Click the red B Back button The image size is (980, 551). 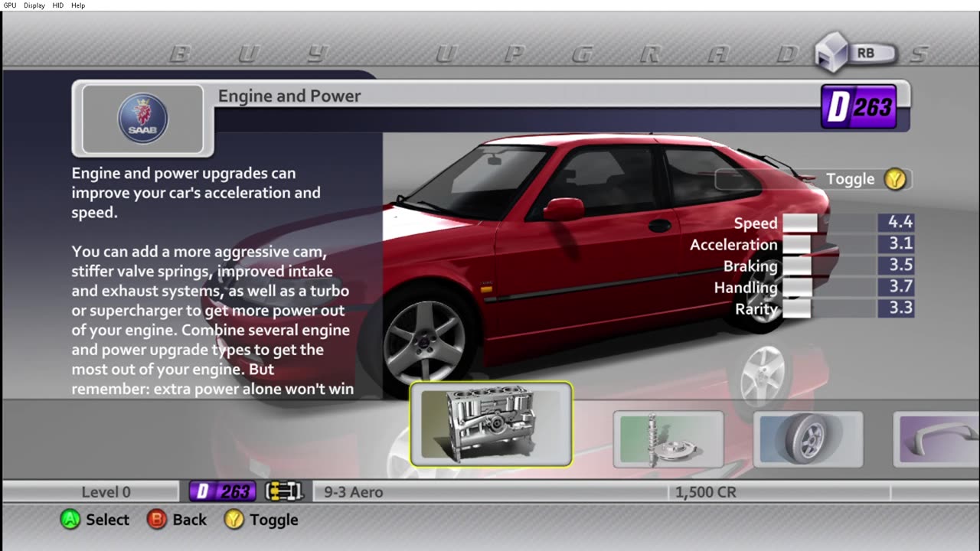(x=157, y=520)
